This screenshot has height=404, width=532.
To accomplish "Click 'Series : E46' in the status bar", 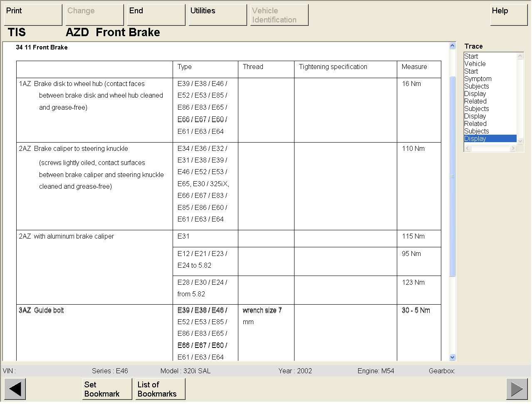I will coord(110,371).
